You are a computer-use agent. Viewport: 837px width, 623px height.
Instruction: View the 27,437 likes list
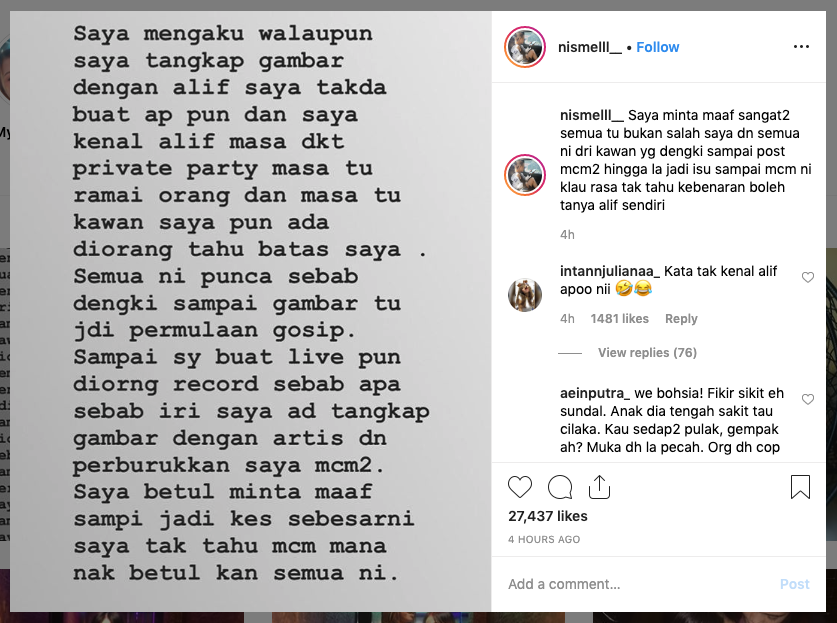[548, 516]
